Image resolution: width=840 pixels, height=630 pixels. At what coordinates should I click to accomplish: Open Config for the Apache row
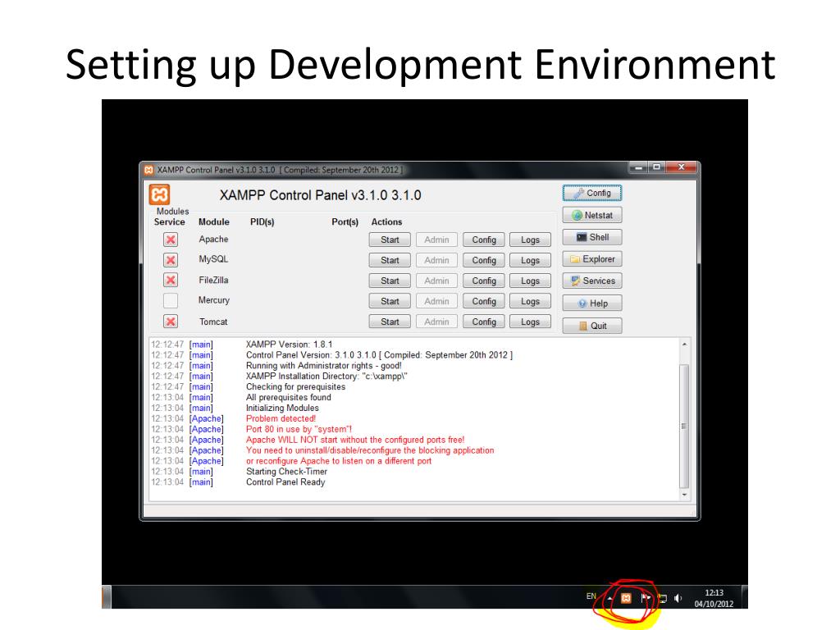tap(484, 240)
